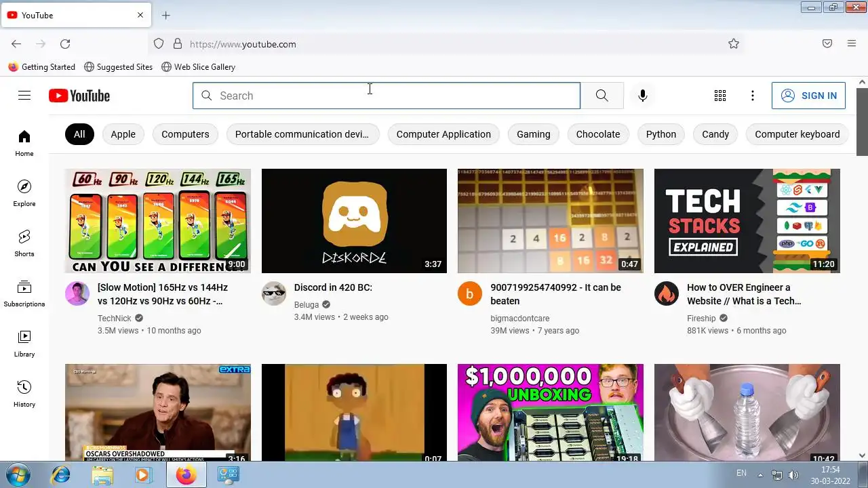Image resolution: width=868 pixels, height=488 pixels.
Task: Reload the page with refresh icon
Action: (65, 44)
